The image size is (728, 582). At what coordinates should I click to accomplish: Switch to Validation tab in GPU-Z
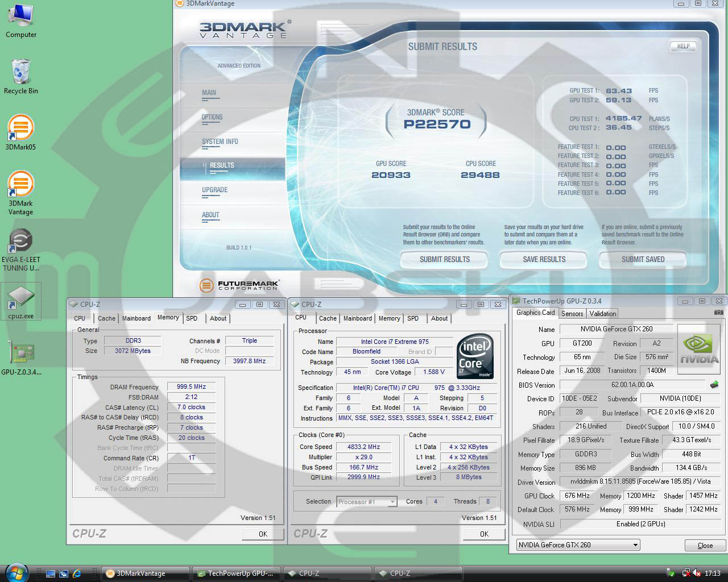coord(602,314)
